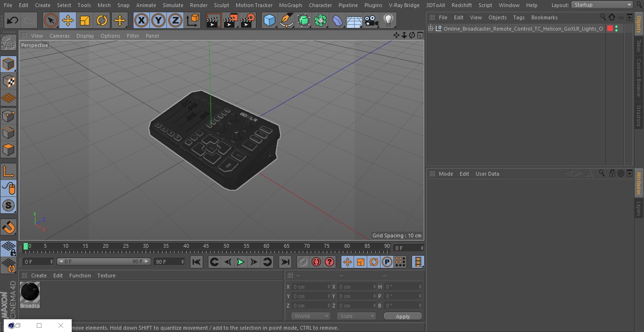The image size is (644, 332).
Task: Search objects with magnifier icon
Action: tap(603, 17)
